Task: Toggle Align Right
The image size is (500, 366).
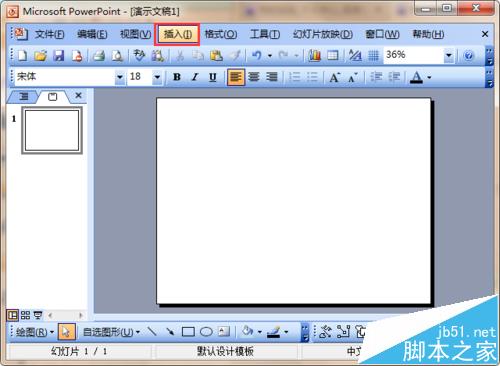Action: pos(272,77)
